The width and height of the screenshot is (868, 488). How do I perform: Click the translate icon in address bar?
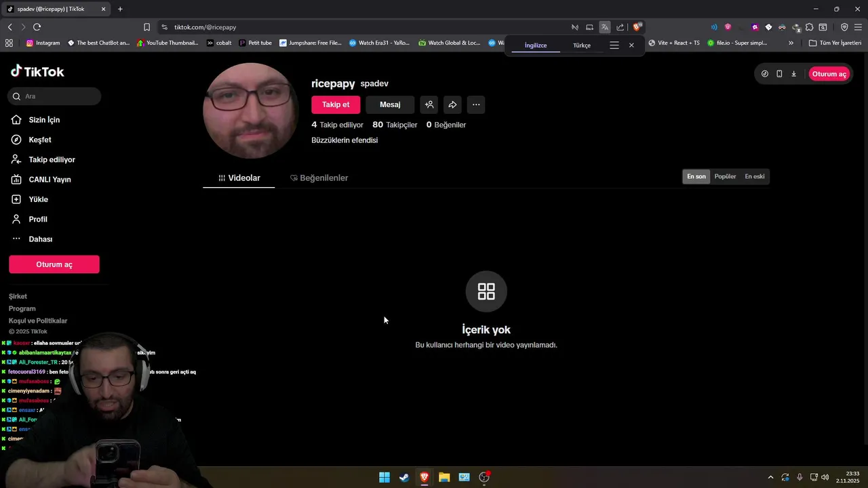604,27
